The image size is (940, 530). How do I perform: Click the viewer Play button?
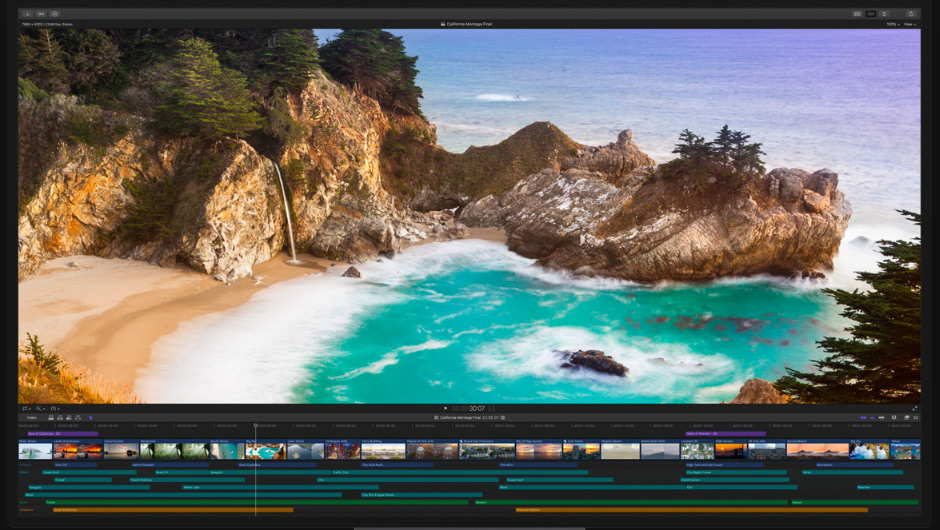[445, 408]
